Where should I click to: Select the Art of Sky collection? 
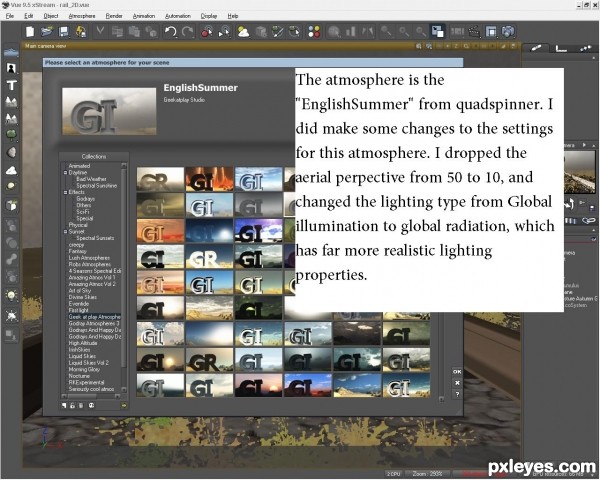pyautogui.click(x=80, y=291)
